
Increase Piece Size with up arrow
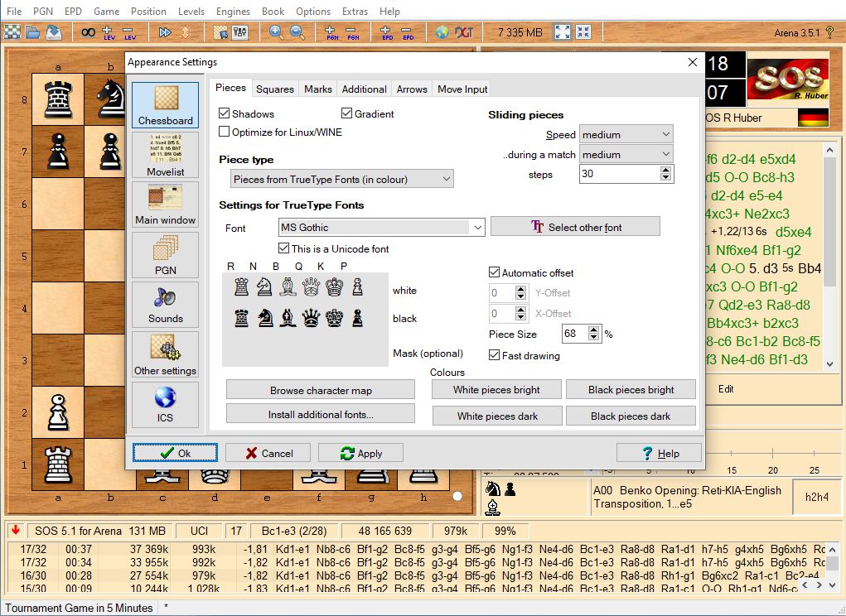click(x=593, y=330)
